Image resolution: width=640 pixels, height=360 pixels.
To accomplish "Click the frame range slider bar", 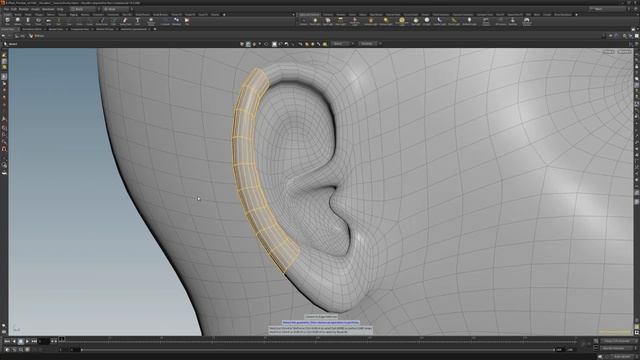I will pos(318,349).
